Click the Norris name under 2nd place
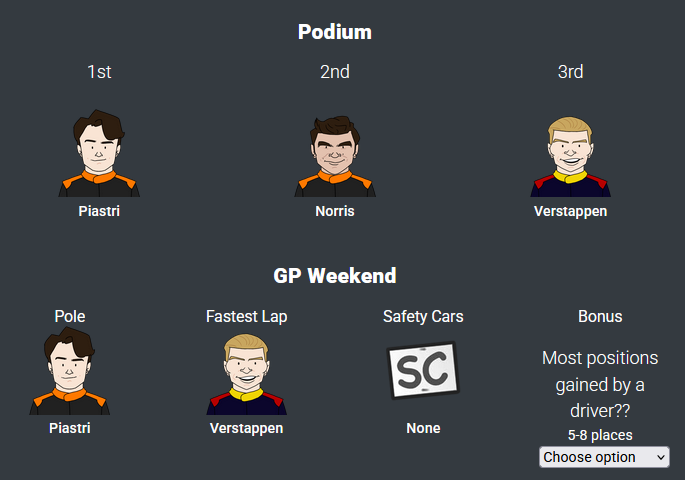Image resolution: width=685 pixels, height=480 pixels. [335, 212]
